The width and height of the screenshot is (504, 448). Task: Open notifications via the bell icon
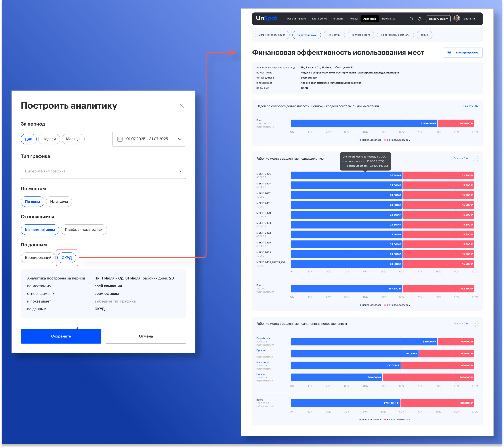coord(420,19)
